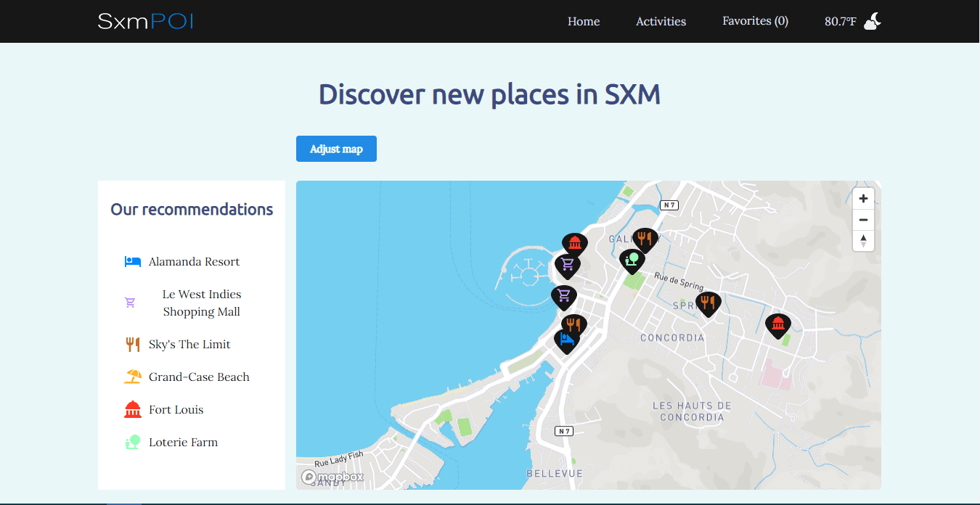Select the red fort marker near the marina
Viewport: 980px width, 505px height.
(575, 244)
